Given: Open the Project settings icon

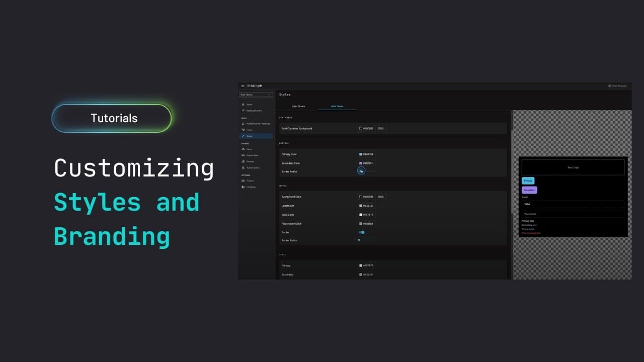Looking at the screenshot, I should click(x=244, y=180).
